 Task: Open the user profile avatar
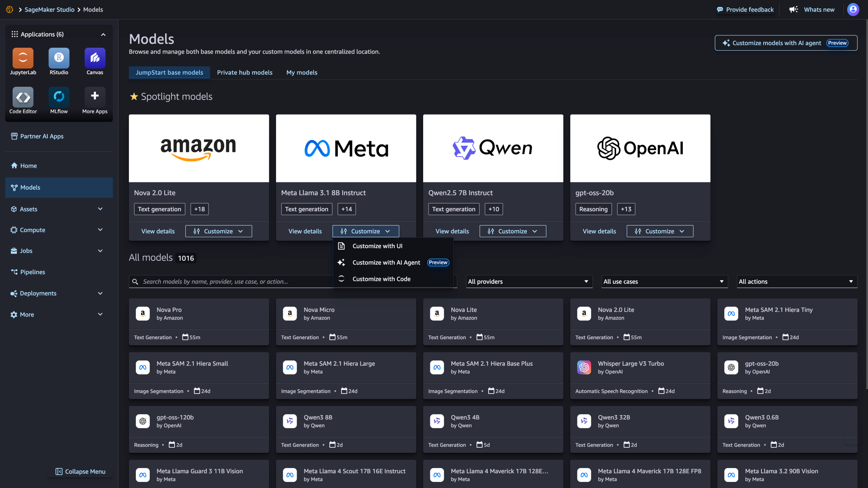(853, 9)
